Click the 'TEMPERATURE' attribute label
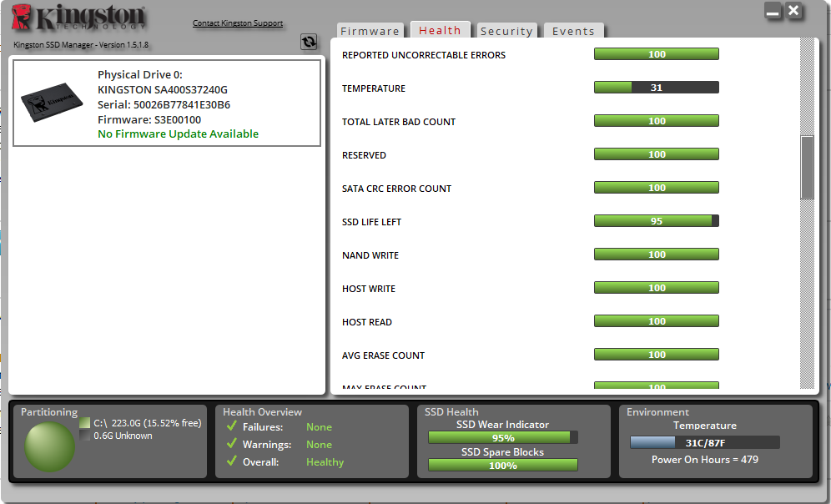The height and width of the screenshot is (504, 831). (374, 88)
